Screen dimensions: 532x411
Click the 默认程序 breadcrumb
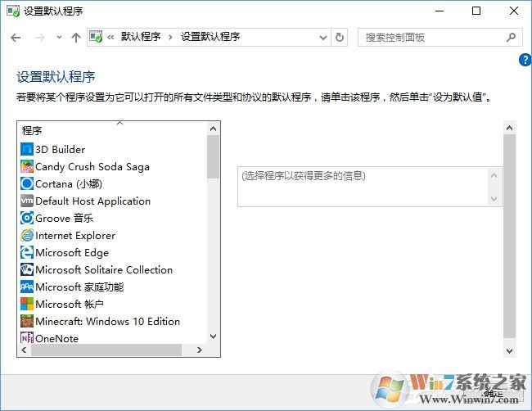(141, 37)
